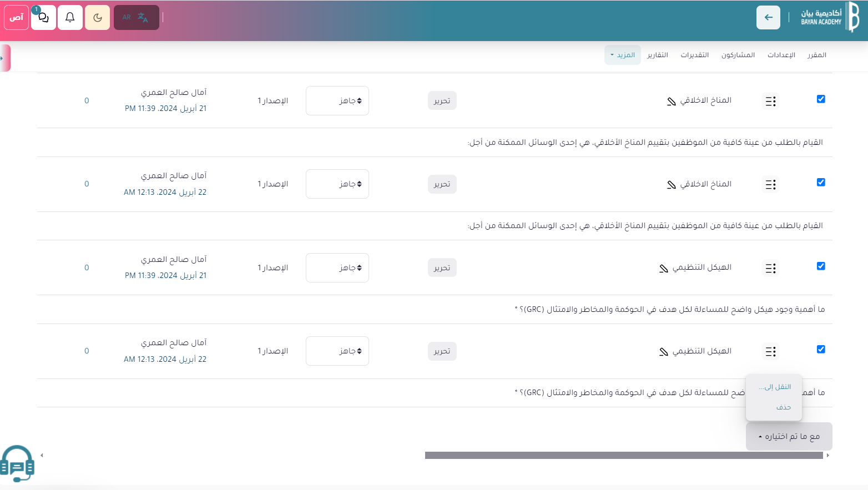Click the back arrow next to Bayan Academy logo
This screenshot has width=868, height=490.
(768, 17)
